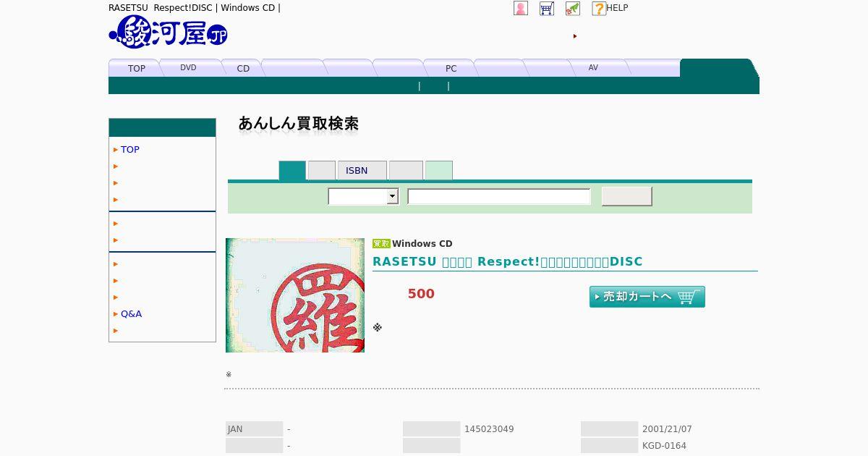
Task: Switch to the TOP navigation tab
Action: click(136, 68)
